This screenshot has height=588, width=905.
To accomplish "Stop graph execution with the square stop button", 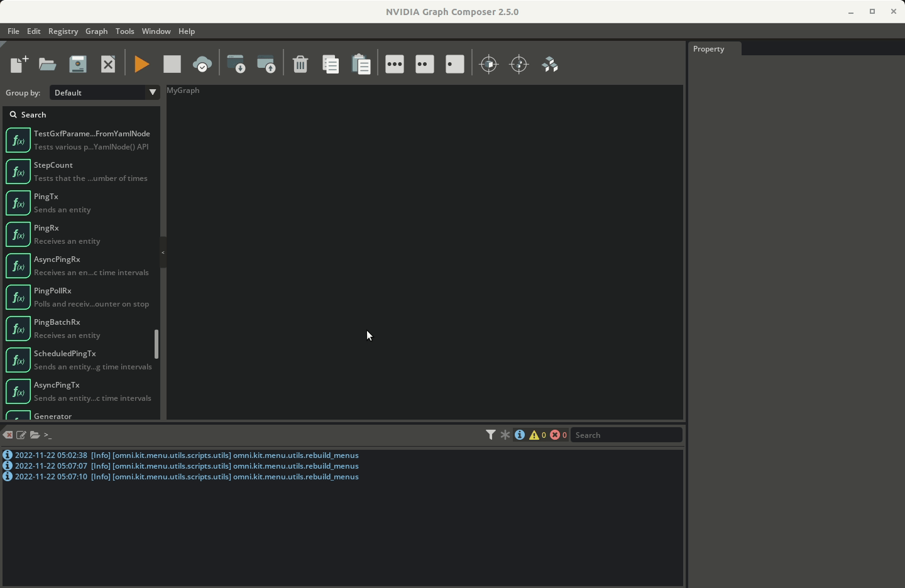I will (x=172, y=64).
